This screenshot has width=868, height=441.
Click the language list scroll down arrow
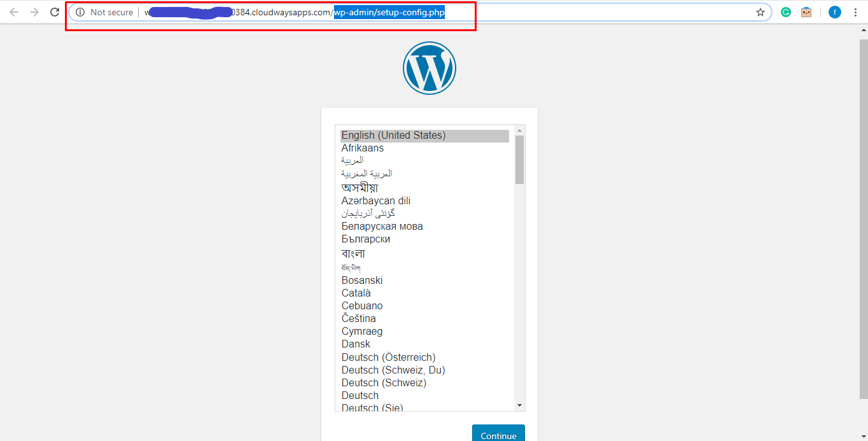pos(519,405)
